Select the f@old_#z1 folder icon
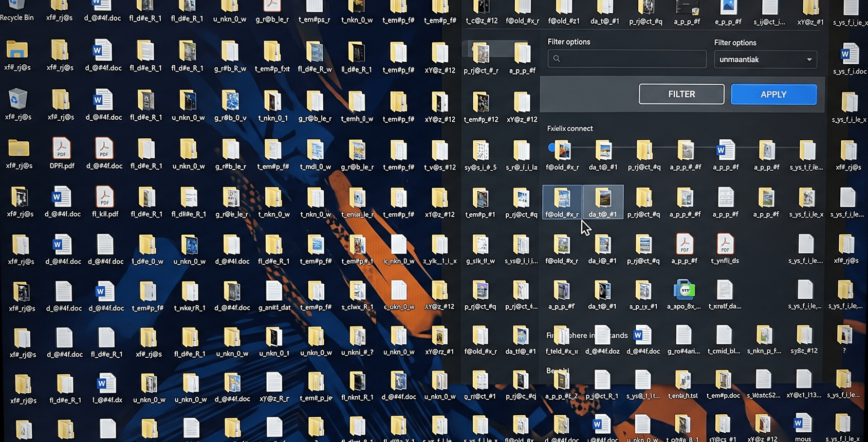This screenshot has height=442, width=868. (564, 7)
